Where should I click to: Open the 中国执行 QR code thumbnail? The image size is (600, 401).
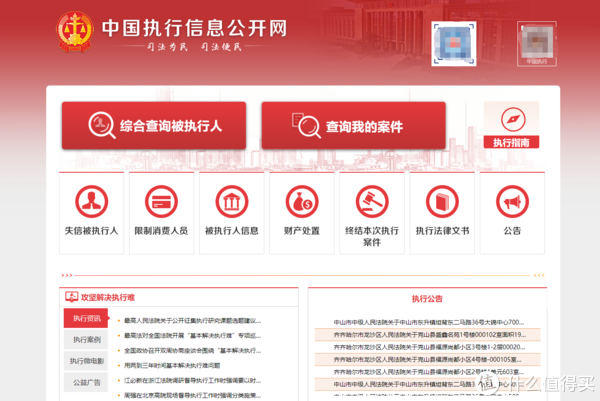click(537, 44)
